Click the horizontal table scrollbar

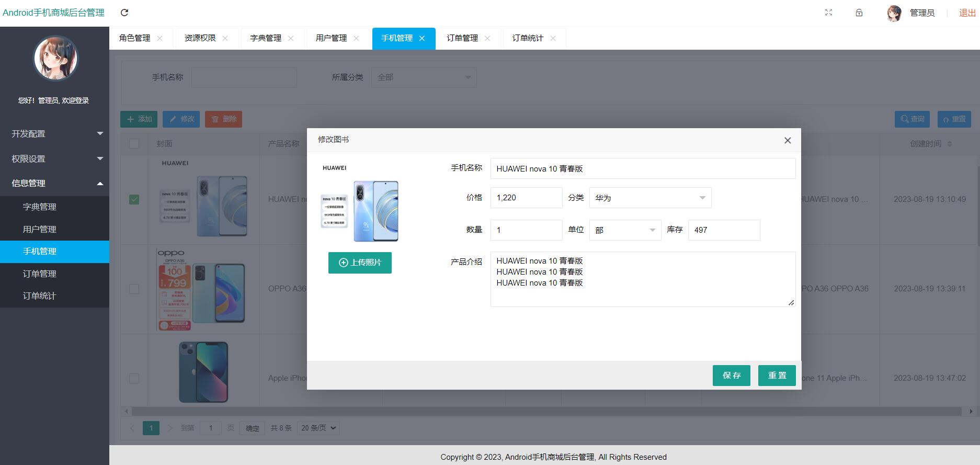click(x=545, y=412)
